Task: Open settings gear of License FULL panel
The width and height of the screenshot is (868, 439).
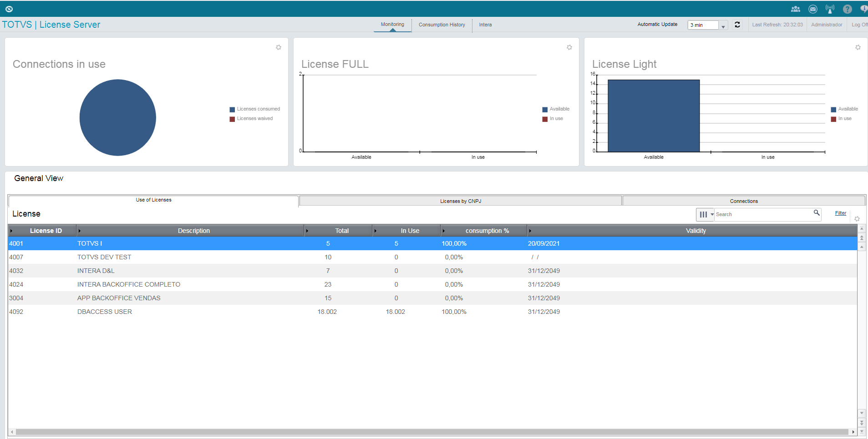Action: pyautogui.click(x=569, y=47)
